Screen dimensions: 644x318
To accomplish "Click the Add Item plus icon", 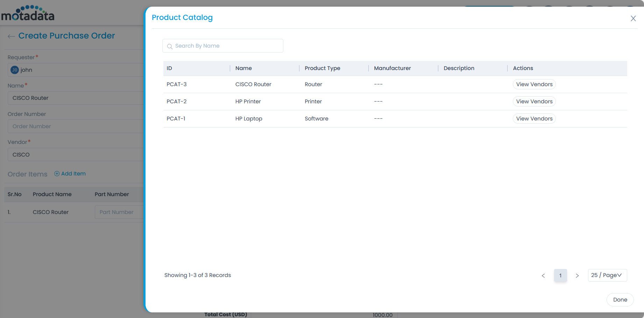I will [57, 174].
